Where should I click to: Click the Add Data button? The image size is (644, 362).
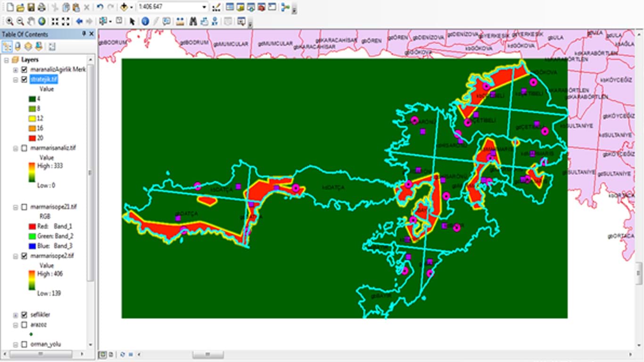point(124,8)
